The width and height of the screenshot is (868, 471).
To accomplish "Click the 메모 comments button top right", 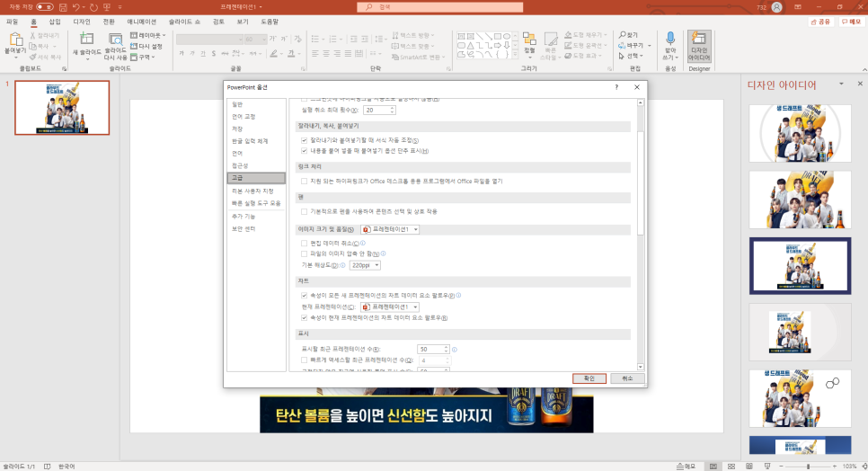I will 852,22.
